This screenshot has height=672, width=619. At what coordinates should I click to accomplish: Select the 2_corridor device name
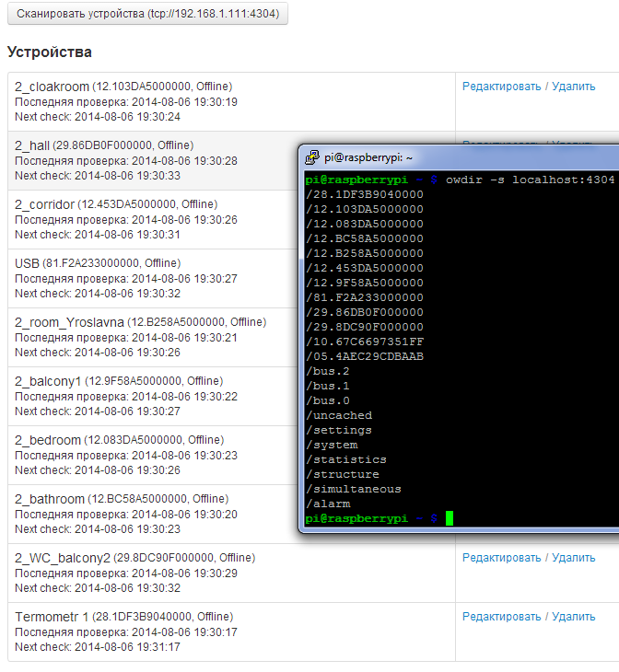click(44, 204)
